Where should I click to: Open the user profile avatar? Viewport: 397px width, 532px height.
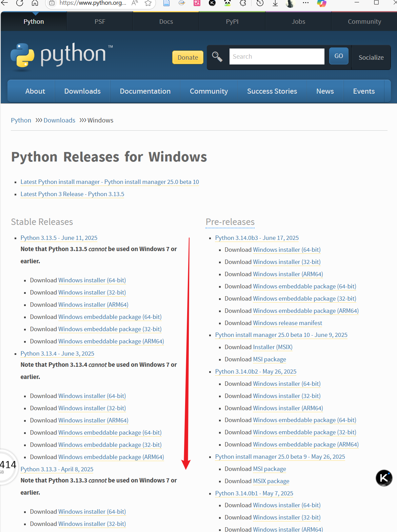click(x=290, y=3)
